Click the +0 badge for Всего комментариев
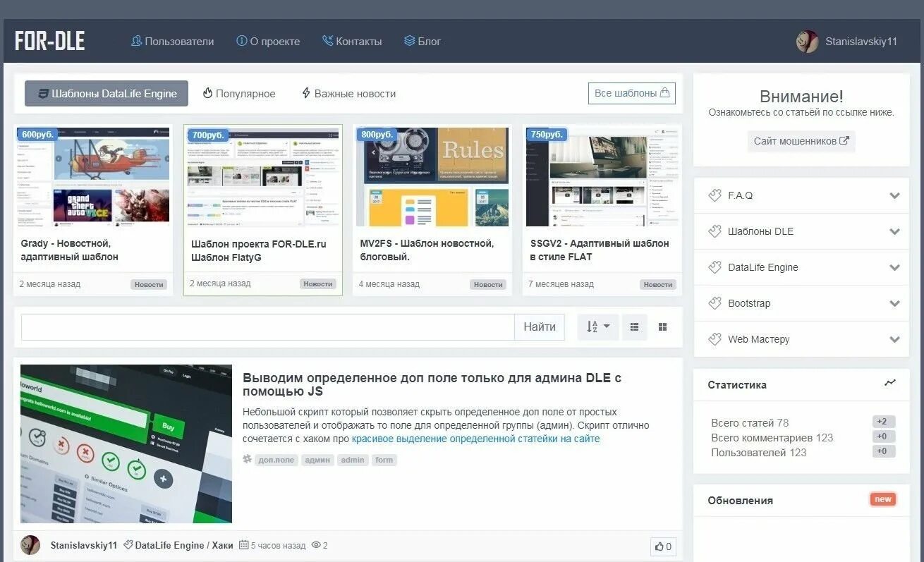The height and width of the screenshot is (562, 924). pyautogui.click(x=884, y=436)
